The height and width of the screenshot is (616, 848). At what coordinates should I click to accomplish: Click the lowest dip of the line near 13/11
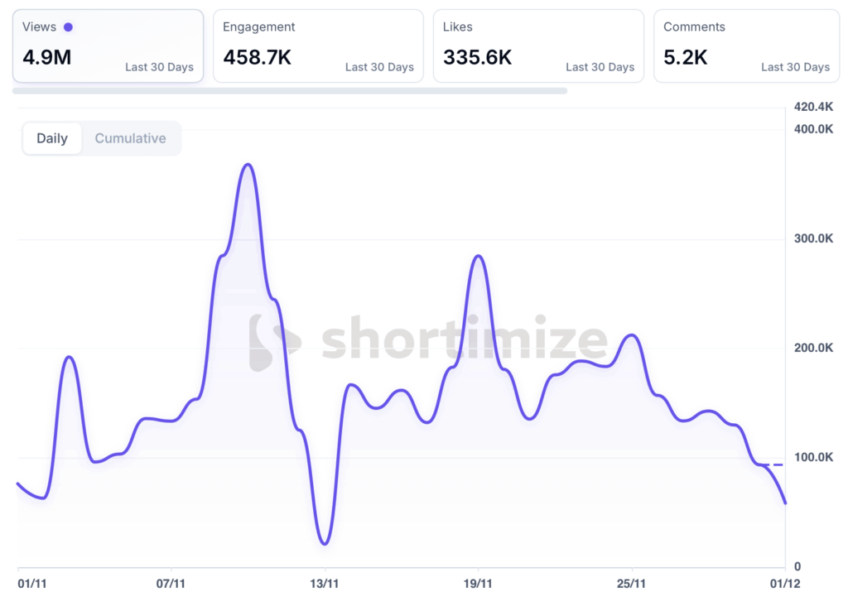325,543
